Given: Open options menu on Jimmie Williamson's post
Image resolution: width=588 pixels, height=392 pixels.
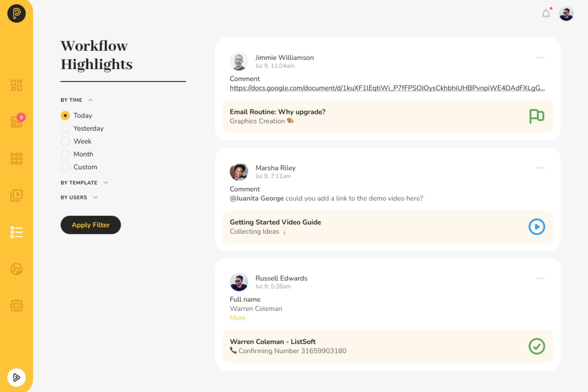Looking at the screenshot, I should tap(540, 58).
